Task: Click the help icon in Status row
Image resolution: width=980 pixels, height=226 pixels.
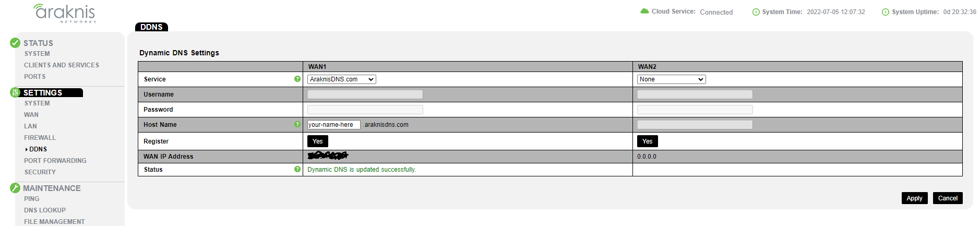Action: click(297, 169)
